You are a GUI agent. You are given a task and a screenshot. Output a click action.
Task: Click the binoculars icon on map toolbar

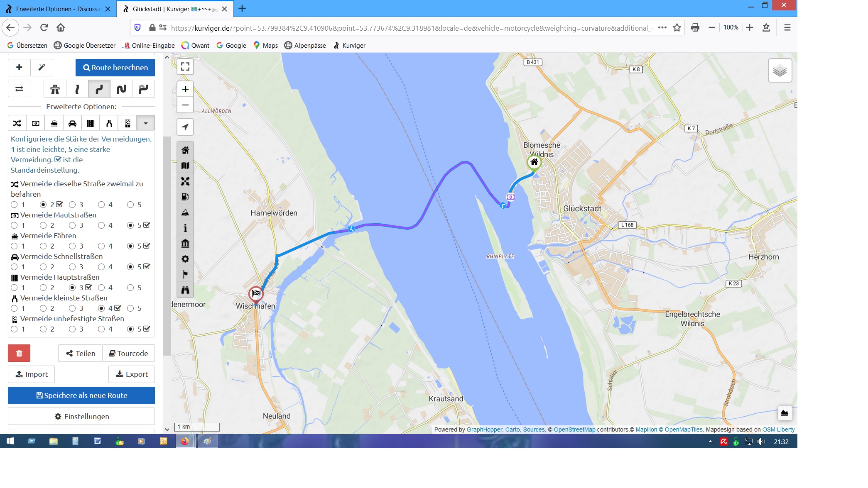185,290
